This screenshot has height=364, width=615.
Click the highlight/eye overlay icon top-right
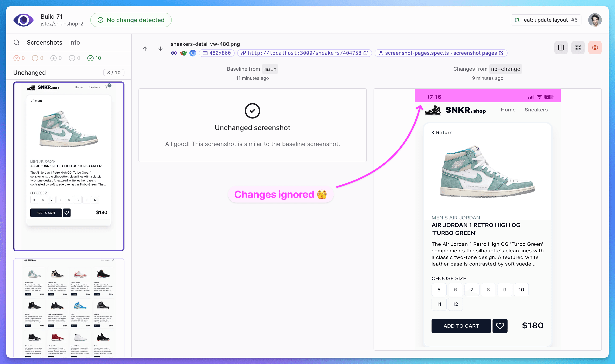tap(594, 47)
